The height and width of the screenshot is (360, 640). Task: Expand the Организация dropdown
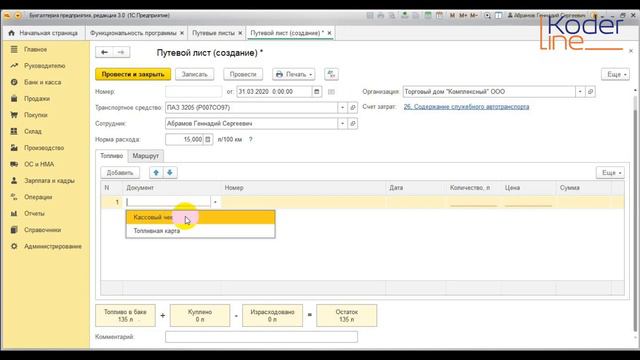(580, 92)
